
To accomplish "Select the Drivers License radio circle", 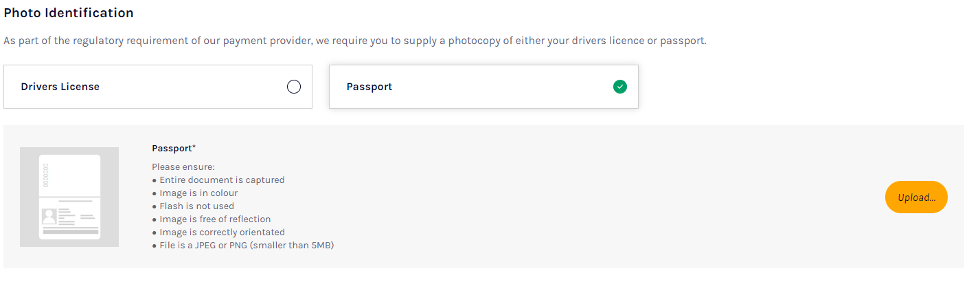I will coord(294,87).
